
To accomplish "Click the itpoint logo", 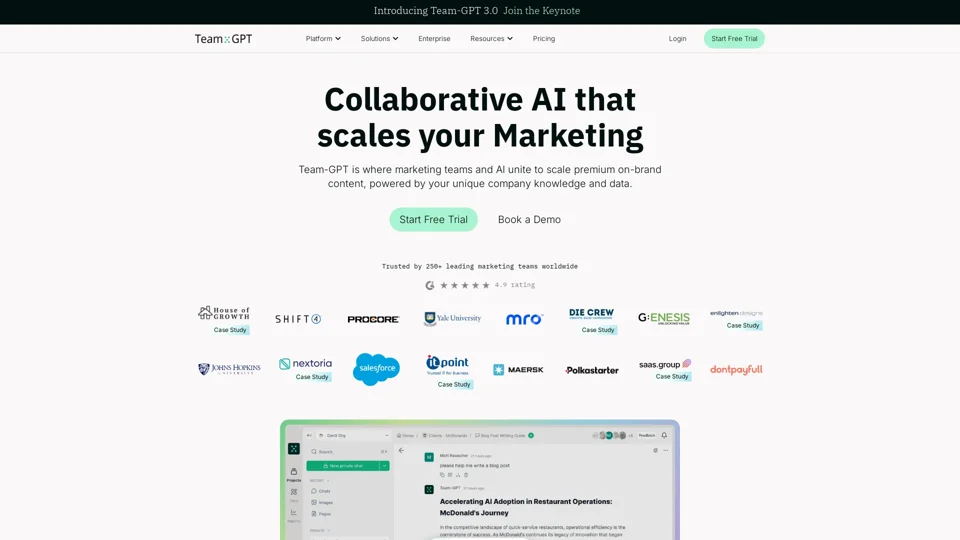I will [x=448, y=364].
